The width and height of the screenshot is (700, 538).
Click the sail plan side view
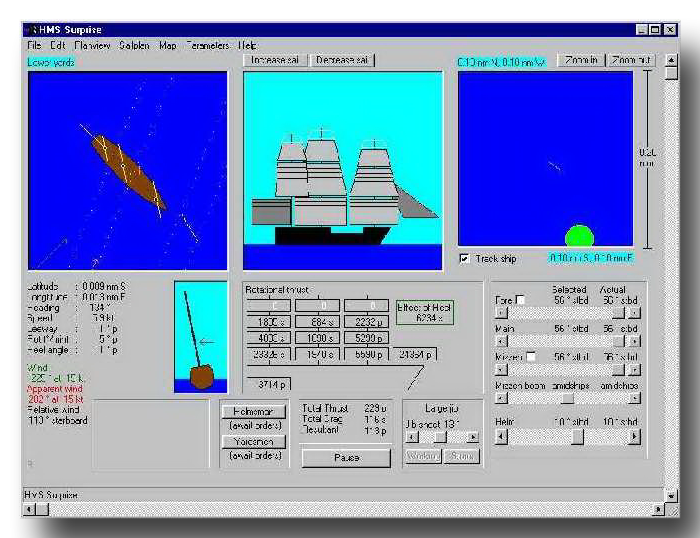pyautogui.click(x=343, y=171)
